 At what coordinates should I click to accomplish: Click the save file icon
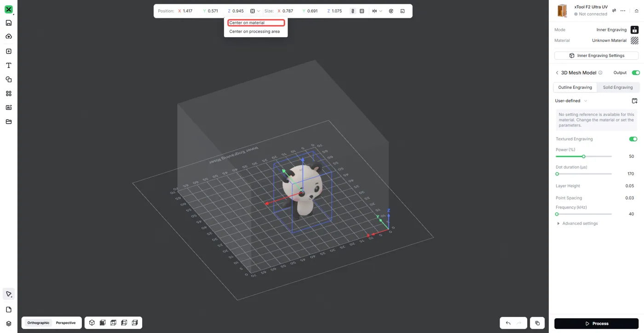(8, 23)
